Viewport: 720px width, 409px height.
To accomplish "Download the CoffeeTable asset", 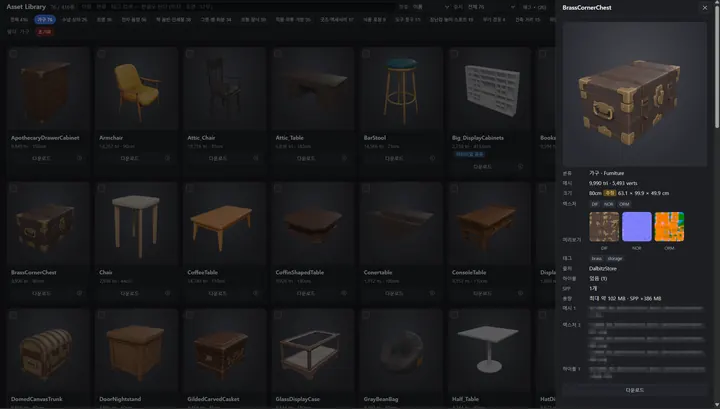I will tap(217, 293).
